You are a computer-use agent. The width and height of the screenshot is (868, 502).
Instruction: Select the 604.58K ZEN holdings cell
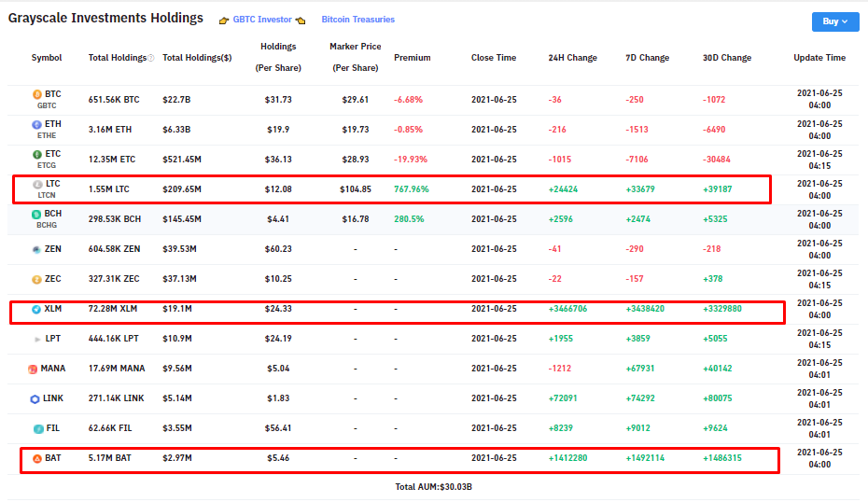coord(114,249)
